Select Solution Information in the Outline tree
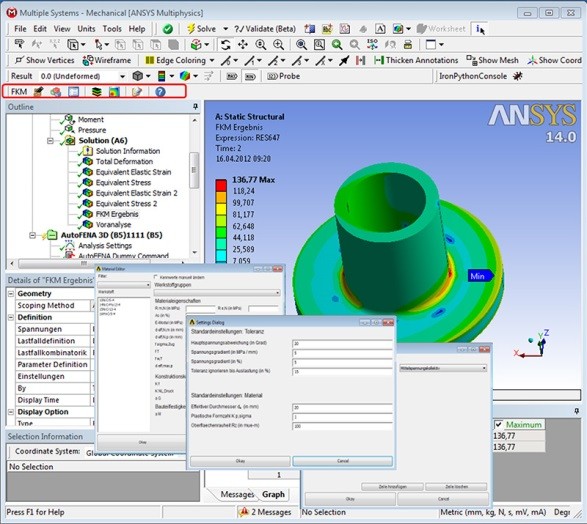The image size is (587, 524). click(128, 151)
